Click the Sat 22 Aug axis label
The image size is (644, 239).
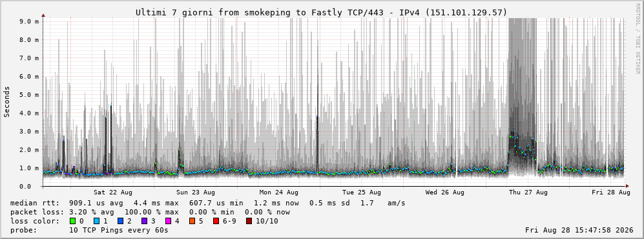tap(112, 192)
